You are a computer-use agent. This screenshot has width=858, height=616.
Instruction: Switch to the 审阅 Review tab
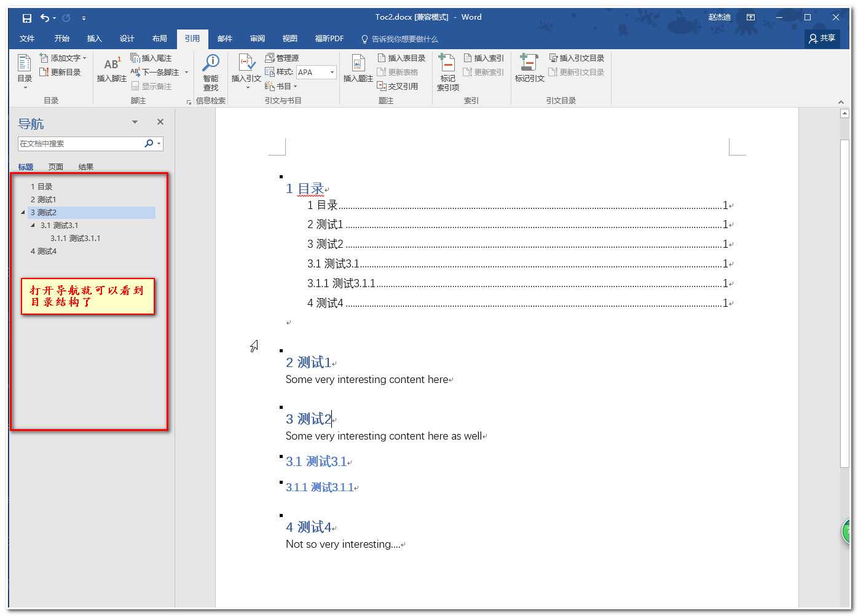[x=257, y=39]
